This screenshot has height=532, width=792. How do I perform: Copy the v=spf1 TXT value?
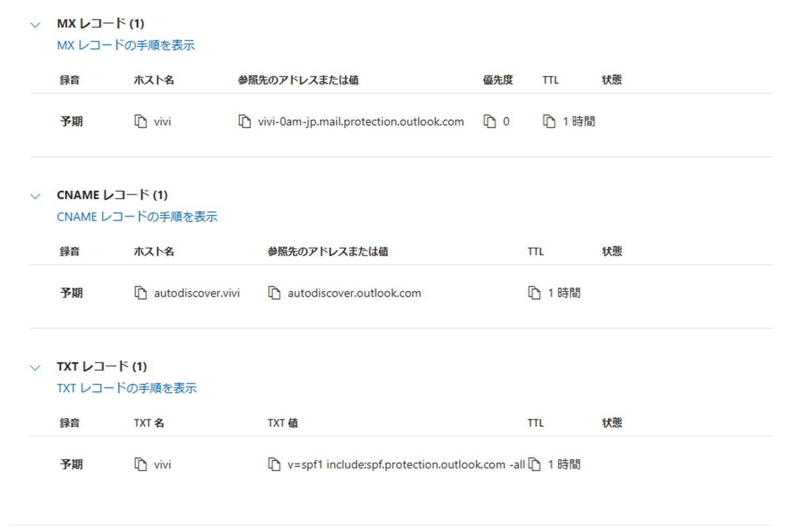tap(274, 464)
